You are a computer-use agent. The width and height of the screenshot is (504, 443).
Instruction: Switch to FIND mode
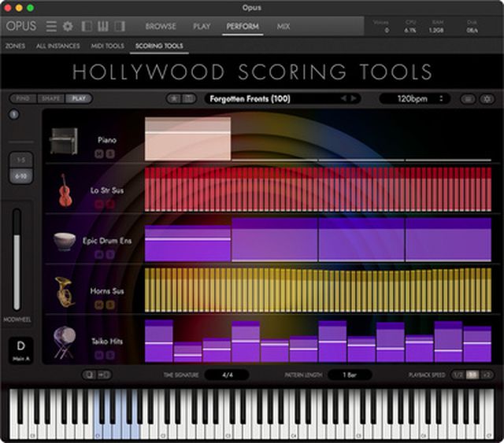click(x=23, y=98)
